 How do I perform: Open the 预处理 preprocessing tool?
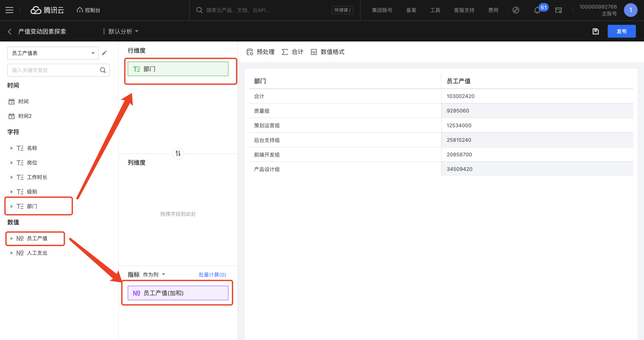point(260,52)
